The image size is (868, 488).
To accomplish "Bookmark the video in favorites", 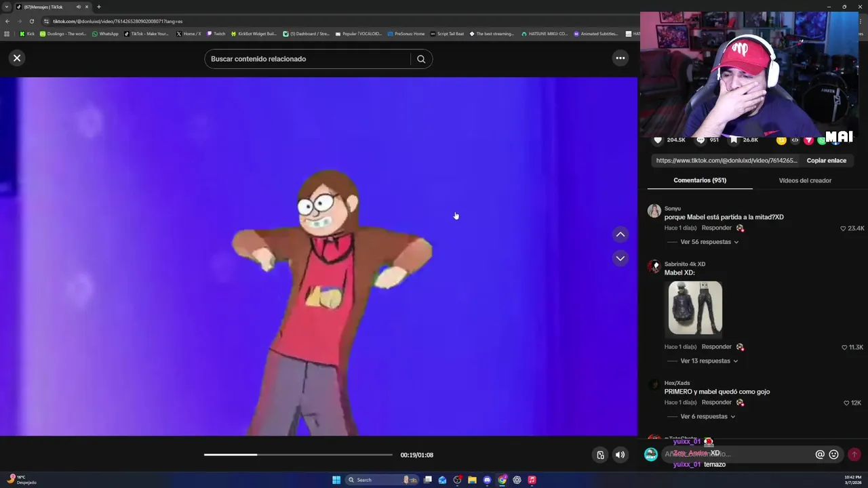I will 733,140.
